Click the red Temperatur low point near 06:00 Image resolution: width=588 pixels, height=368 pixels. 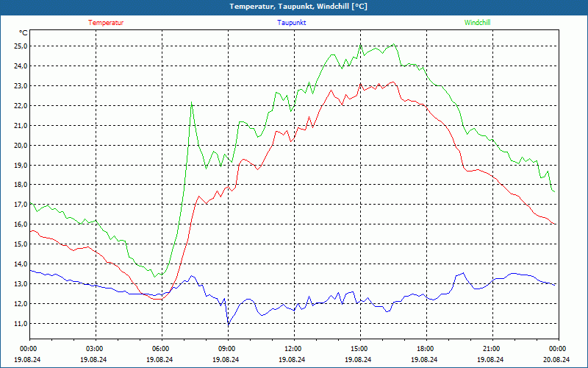click(x=158, y=299)
